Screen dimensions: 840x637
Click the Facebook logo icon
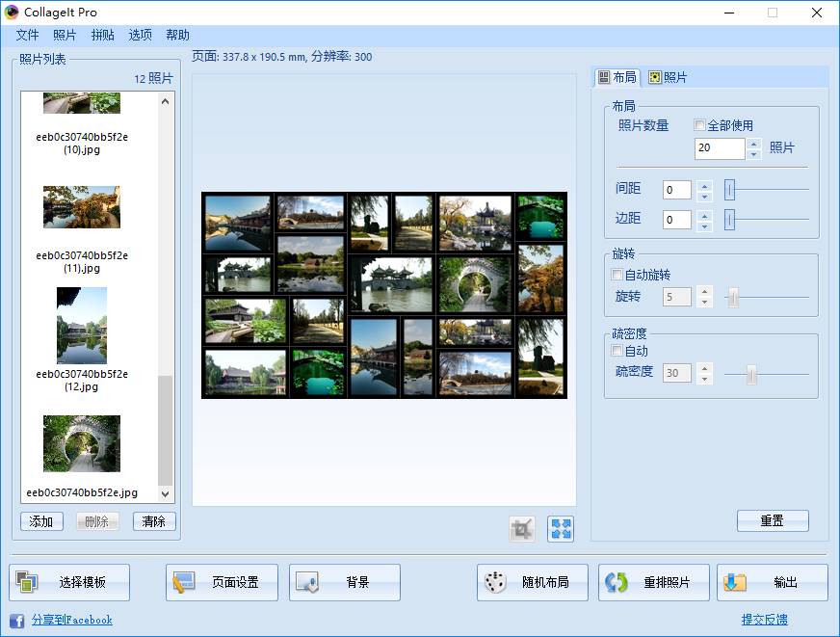tap(17, 621)
